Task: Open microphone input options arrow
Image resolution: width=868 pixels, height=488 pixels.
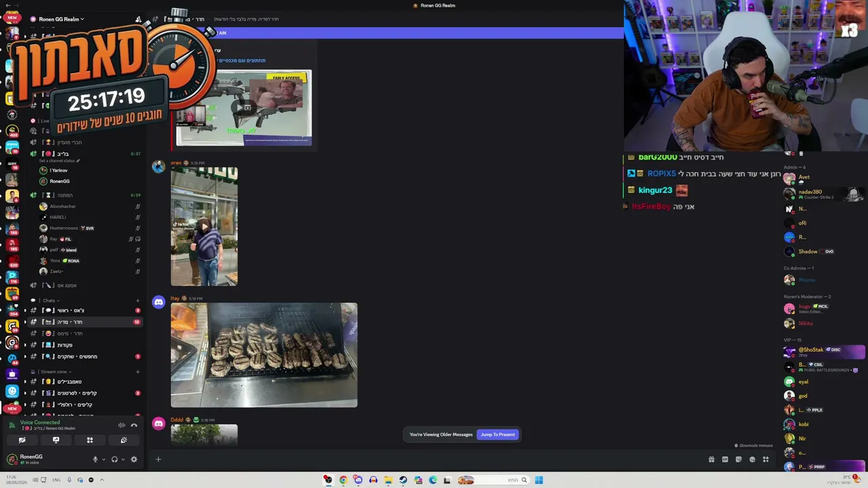Action: click(x=103, y=460)
